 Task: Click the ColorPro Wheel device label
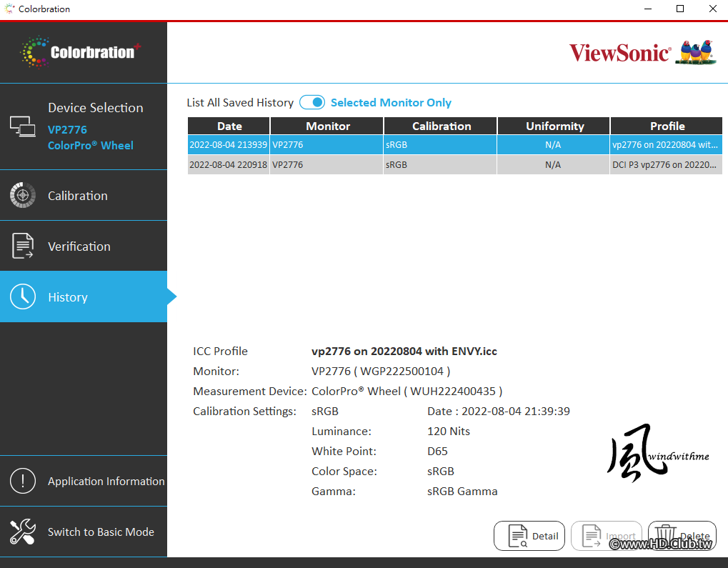coord(91,145)
